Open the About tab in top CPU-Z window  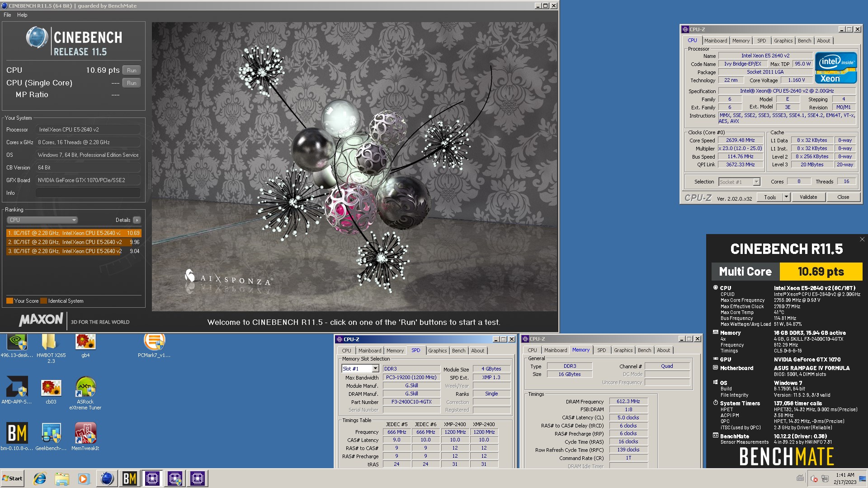coord(823,41)
